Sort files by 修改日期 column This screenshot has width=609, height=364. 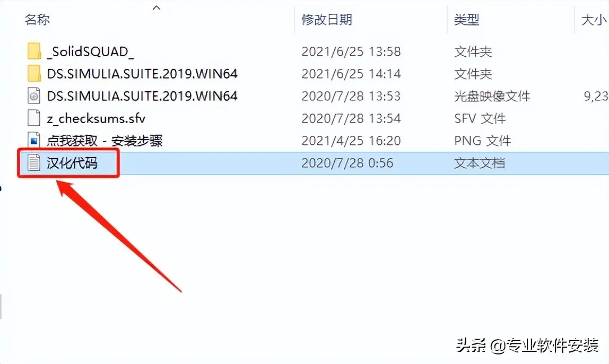327,20
